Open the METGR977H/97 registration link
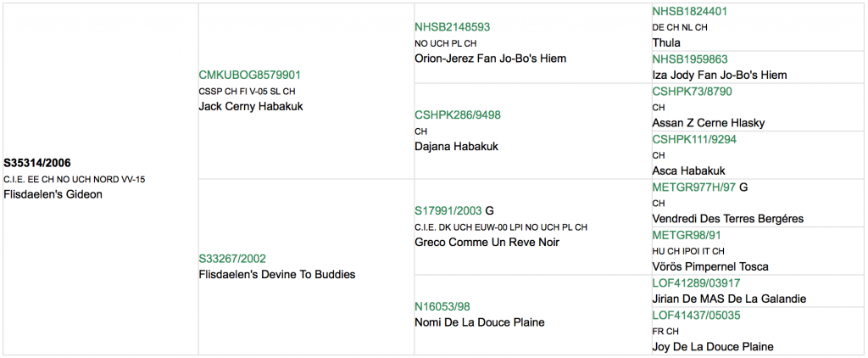The width and height of the screenshot is (868, 358). coord(694,187)
